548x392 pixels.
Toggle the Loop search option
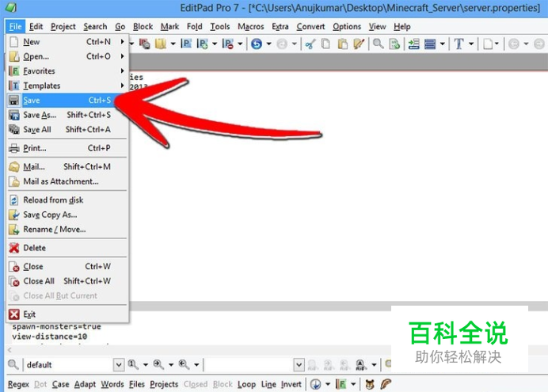coord(246,384)
